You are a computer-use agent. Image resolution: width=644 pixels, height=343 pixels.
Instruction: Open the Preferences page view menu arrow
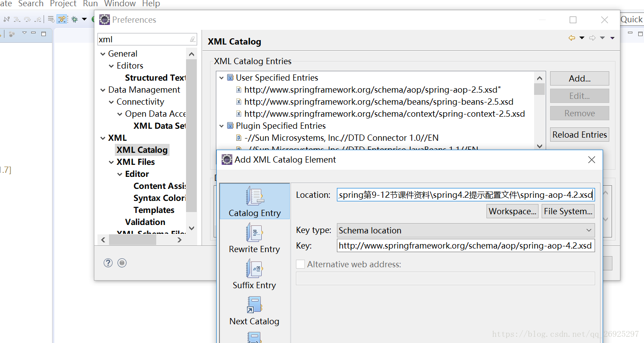coord(612,38)
